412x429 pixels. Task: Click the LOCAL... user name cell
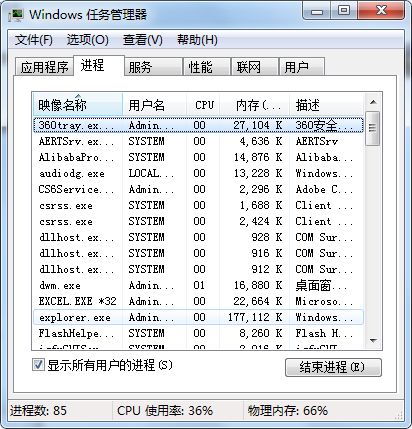tap(151, 173)
